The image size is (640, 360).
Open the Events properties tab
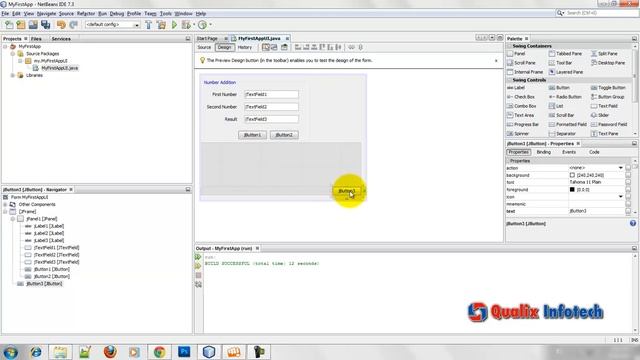[x=569, y=152]
